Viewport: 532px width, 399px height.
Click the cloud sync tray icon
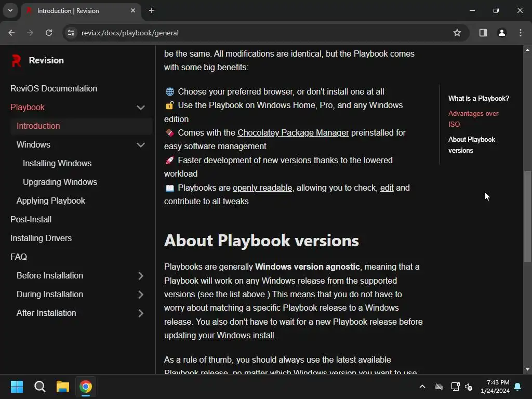[x=439, y=387]
